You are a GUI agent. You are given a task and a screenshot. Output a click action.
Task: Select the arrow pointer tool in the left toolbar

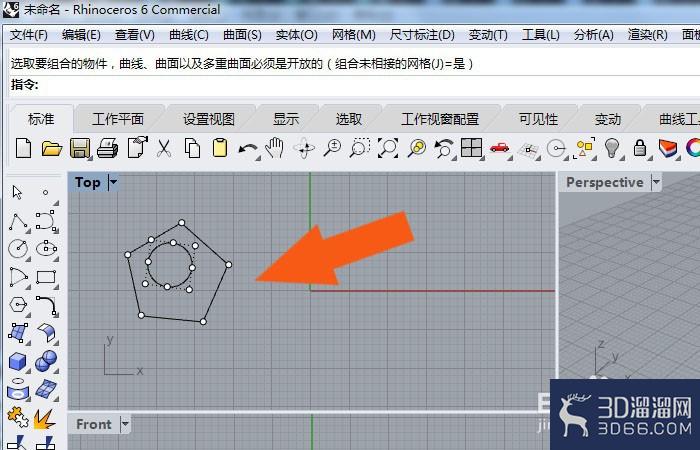pos(17,192)
